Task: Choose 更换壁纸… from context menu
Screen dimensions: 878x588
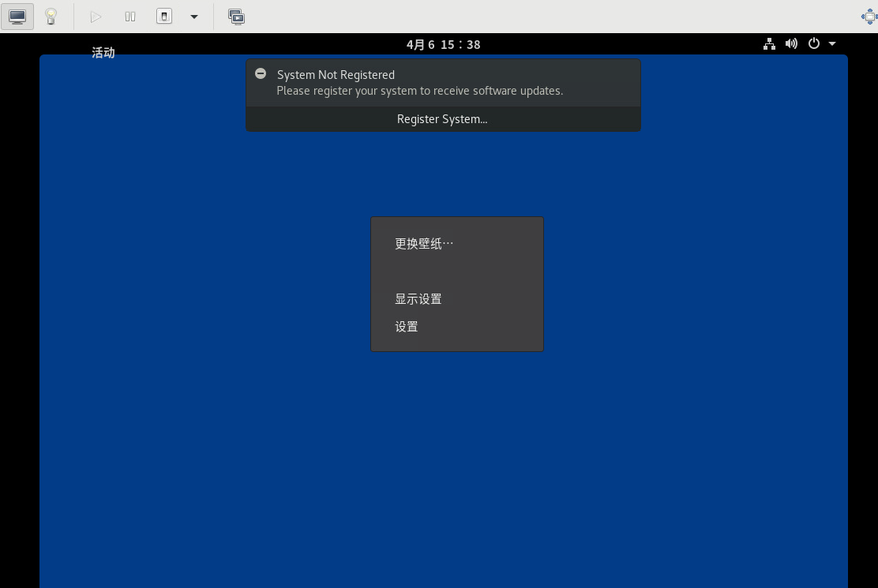Action: [x=424, y=244]
